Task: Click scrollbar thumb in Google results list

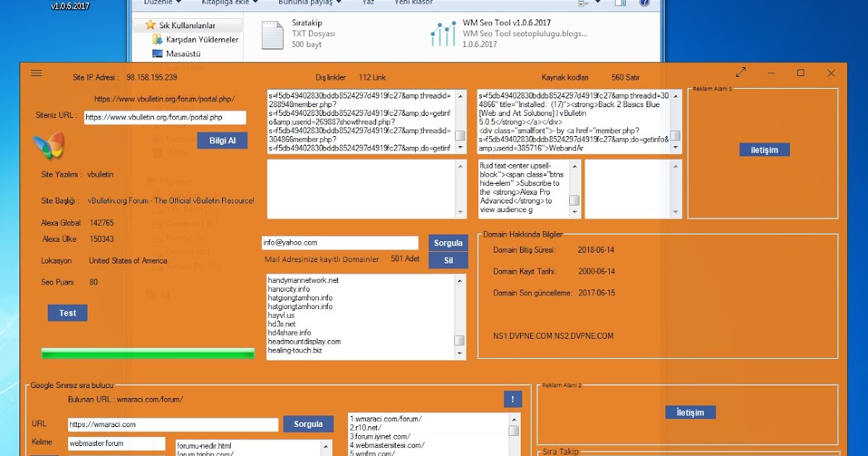Action: (x=514, y=431)
